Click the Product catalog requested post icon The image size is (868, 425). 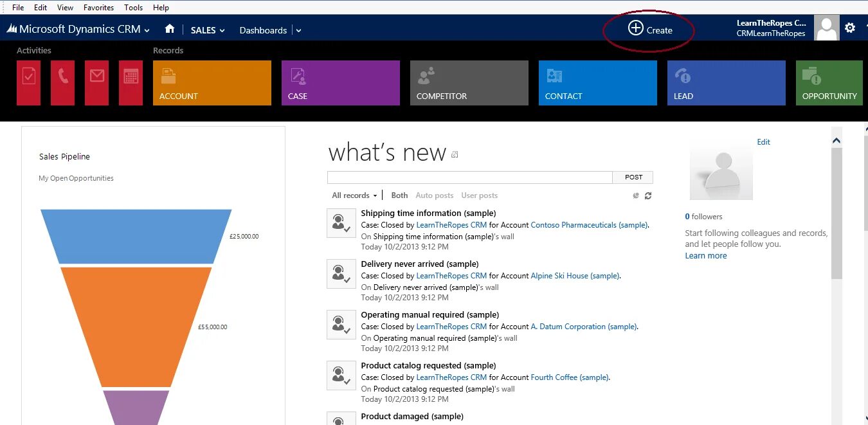[x=341, y=375]
